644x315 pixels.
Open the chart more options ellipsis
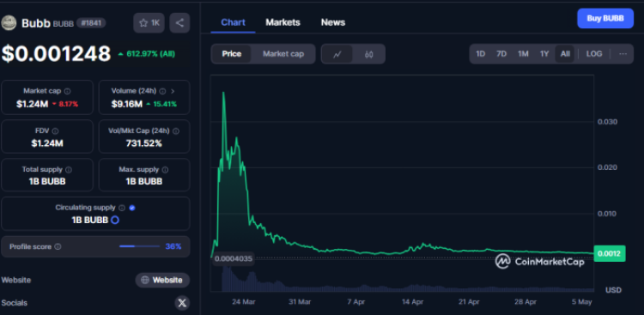click(x=623, y=54)
